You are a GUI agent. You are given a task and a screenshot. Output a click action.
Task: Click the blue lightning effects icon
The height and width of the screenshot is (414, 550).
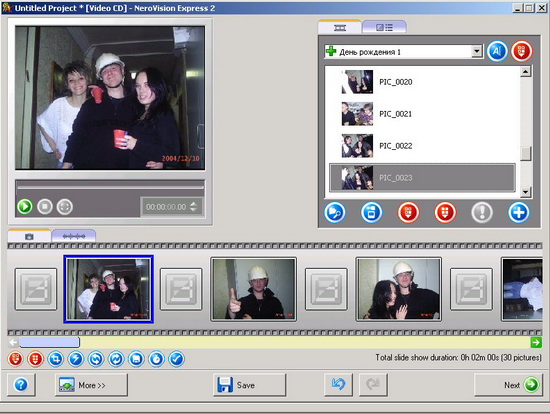tap(76, 359)
